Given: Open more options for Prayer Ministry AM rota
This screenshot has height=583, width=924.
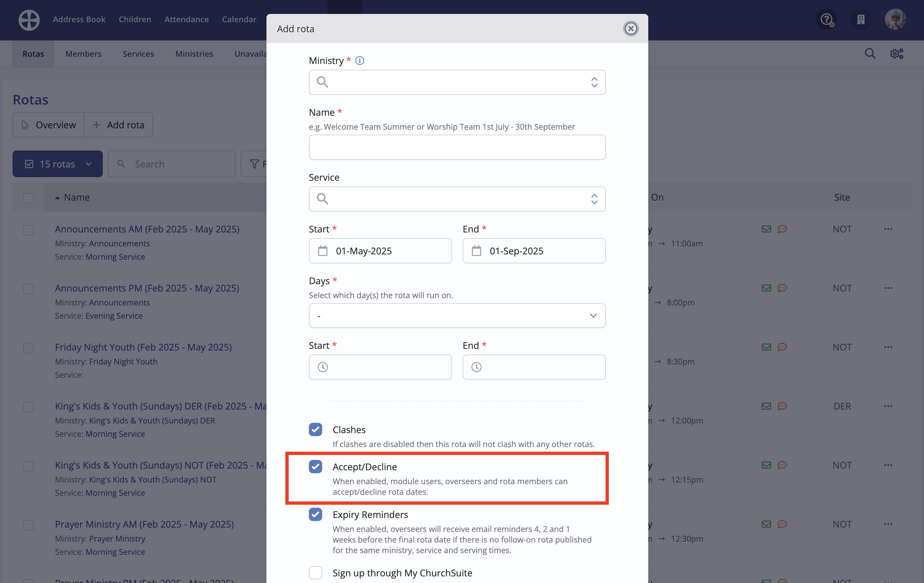Looking at the screenshot, I should point(888,524).
